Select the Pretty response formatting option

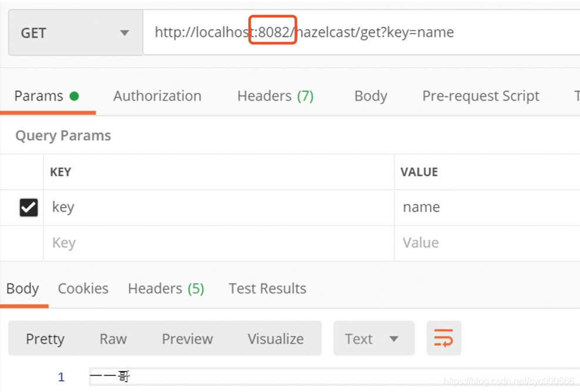(45, 338)
